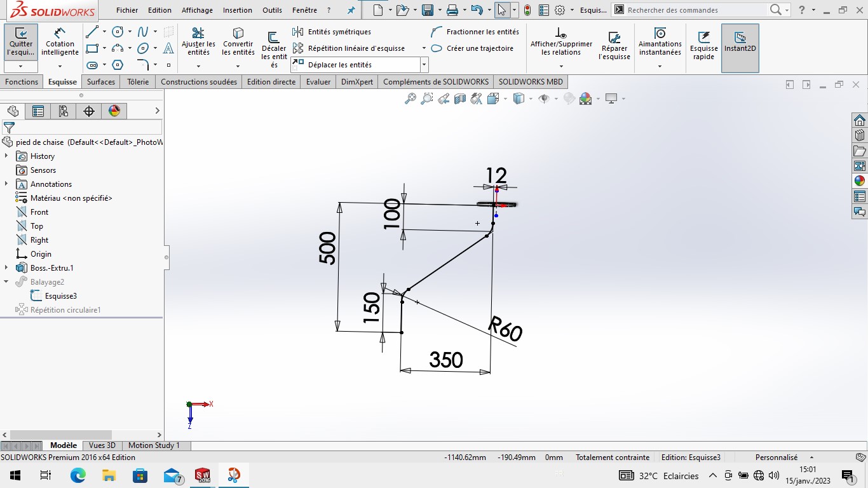868x488 pixels.
Task: Click Fractionner les entités
Action: [x=475, y=32]
